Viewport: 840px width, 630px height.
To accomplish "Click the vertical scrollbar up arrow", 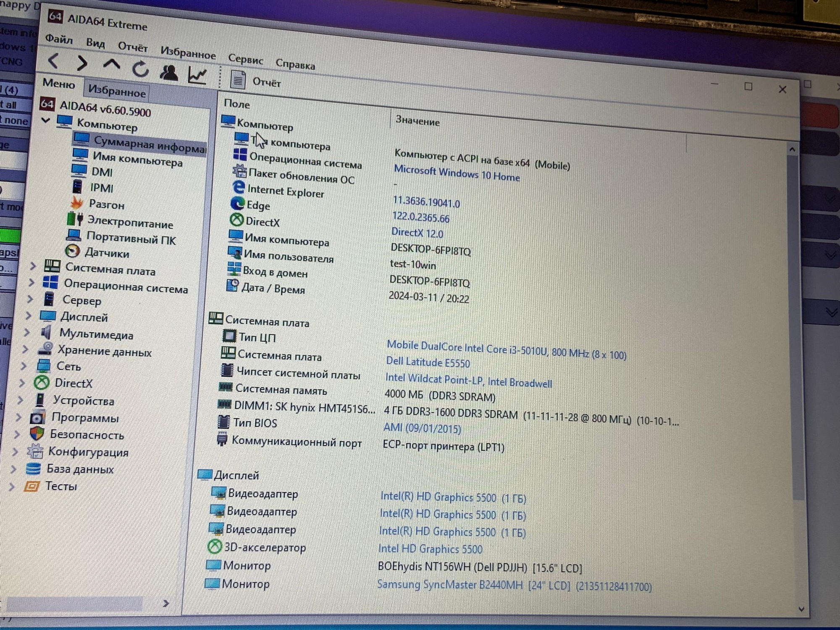I will 792,149.
